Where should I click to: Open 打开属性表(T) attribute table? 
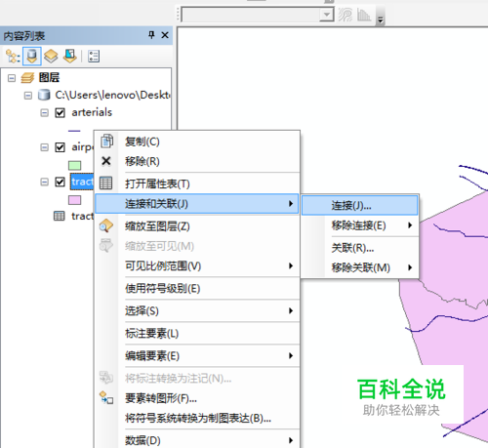coord(197,183)
